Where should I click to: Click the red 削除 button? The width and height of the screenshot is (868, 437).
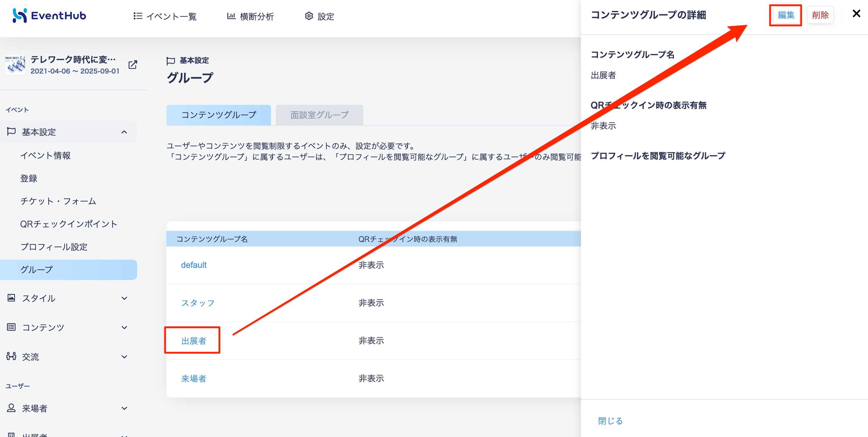820,15
